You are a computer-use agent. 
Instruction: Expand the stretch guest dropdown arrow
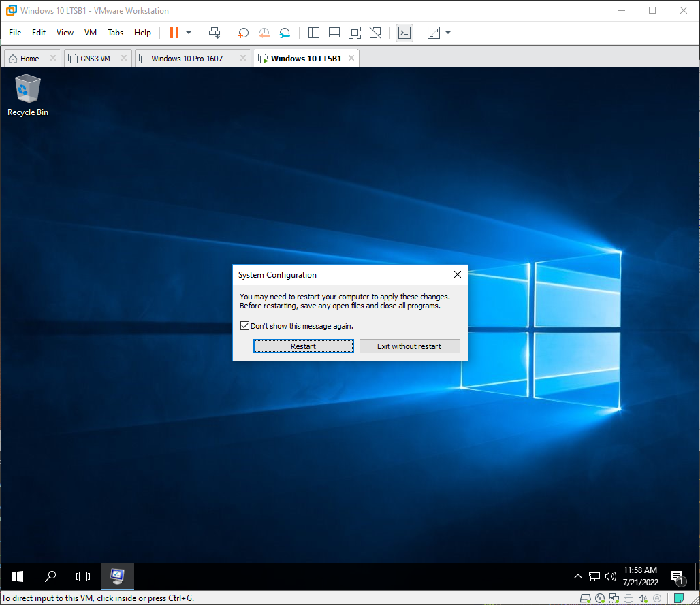tap(448, 33)
